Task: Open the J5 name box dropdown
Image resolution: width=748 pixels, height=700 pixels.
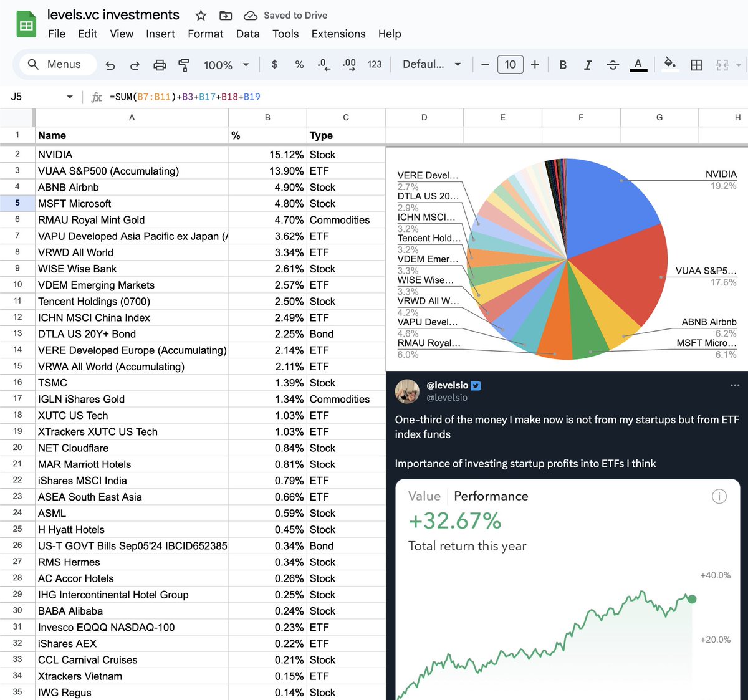Action: pyautogui.click(x=69, y=97)
